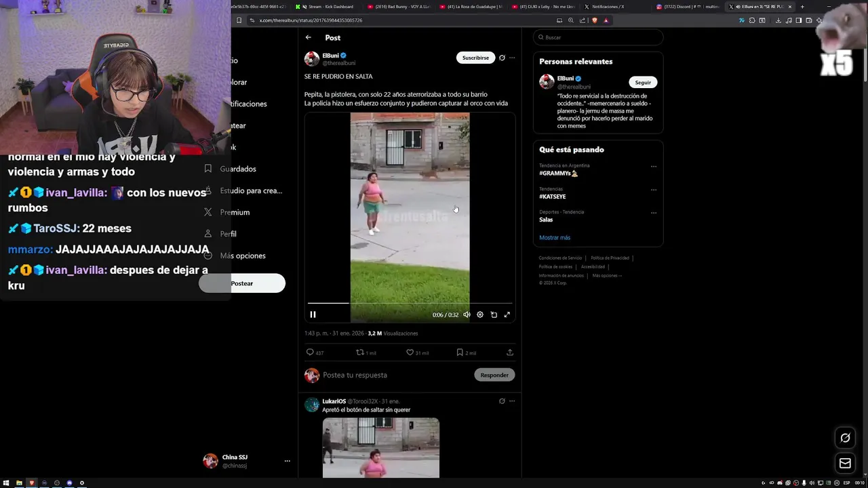Viewport: 868px width, 488px height.
Task: Click the Brave Rewards triangle icon
Action: (606, 20)
